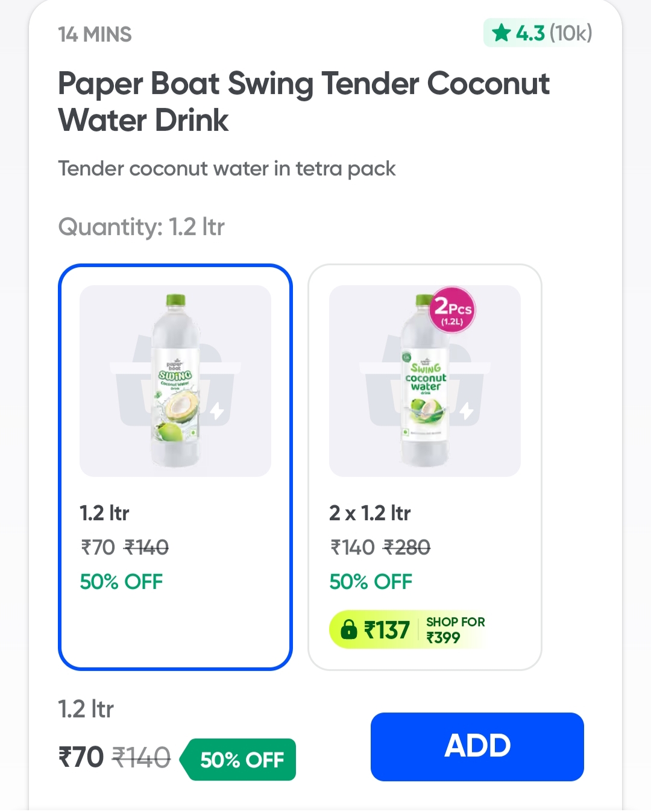Click the Quantity: 1.2 ltr heading
651x812 pixels.
pyautogui.click(x=141, y=227)
